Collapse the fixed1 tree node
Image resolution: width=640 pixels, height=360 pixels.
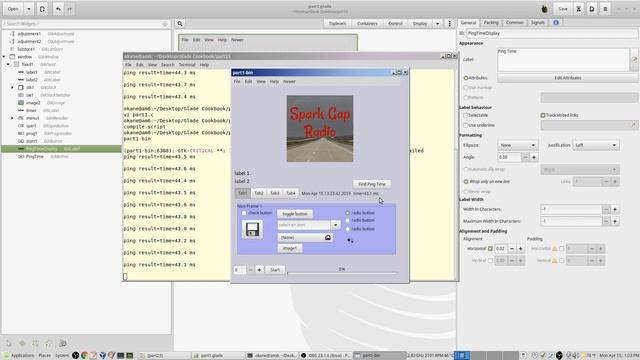click(8, 64)
